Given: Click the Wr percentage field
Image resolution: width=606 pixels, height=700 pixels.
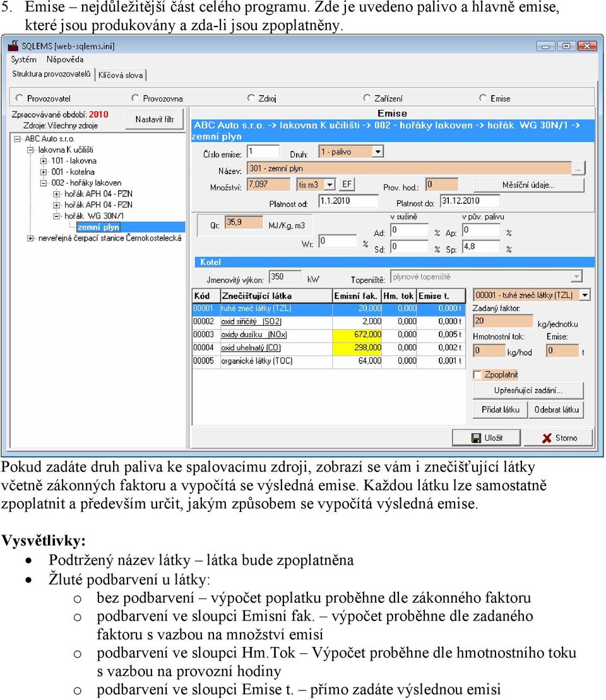Looking at the screenshot, I should tap(338, 241).
